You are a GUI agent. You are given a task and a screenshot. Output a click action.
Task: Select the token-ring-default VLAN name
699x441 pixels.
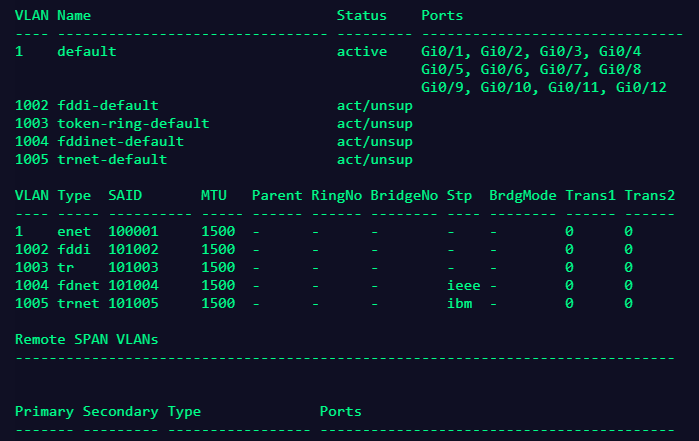pyautogui.click(x=133, y=123)
